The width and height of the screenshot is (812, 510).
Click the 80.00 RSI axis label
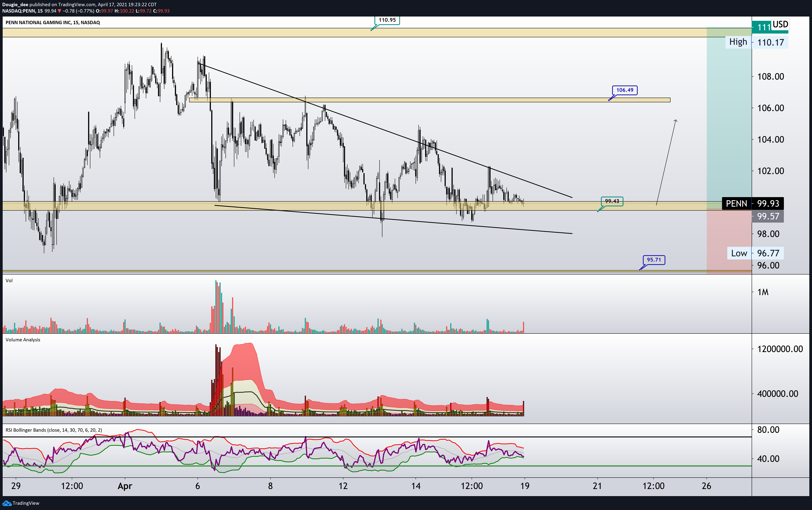click(x=768, y=430)
